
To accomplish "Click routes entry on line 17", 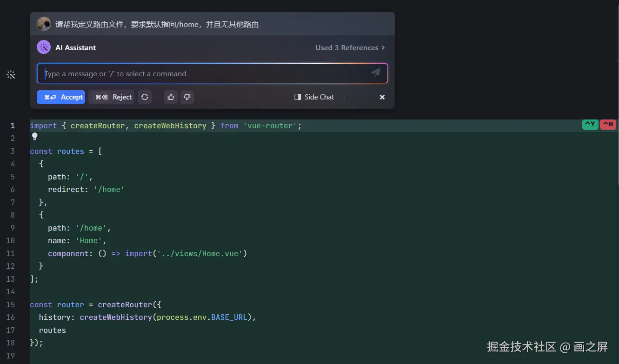I will pyautogui.click(x=53, y=330).
